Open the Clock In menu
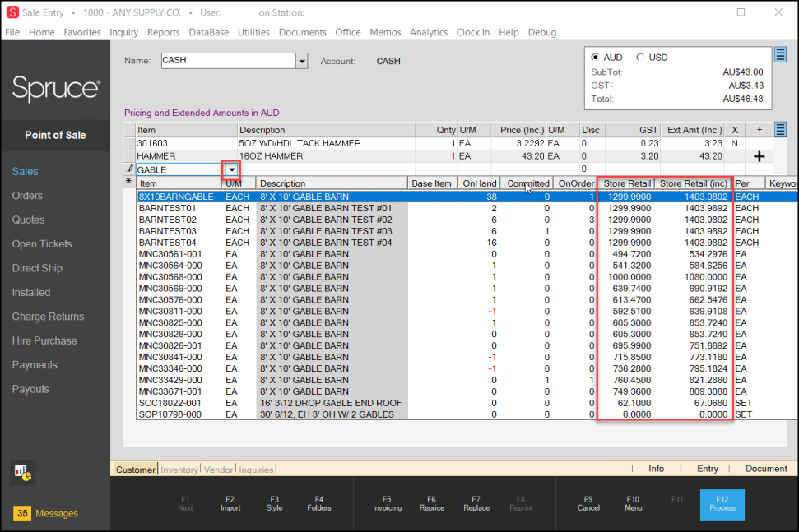799x532 pixels. click(x=473, y=32)
